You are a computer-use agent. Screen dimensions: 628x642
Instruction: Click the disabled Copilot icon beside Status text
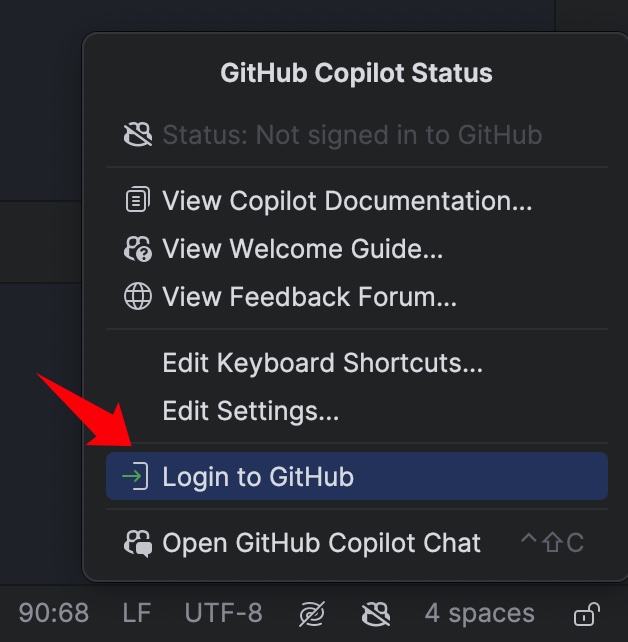138,134
